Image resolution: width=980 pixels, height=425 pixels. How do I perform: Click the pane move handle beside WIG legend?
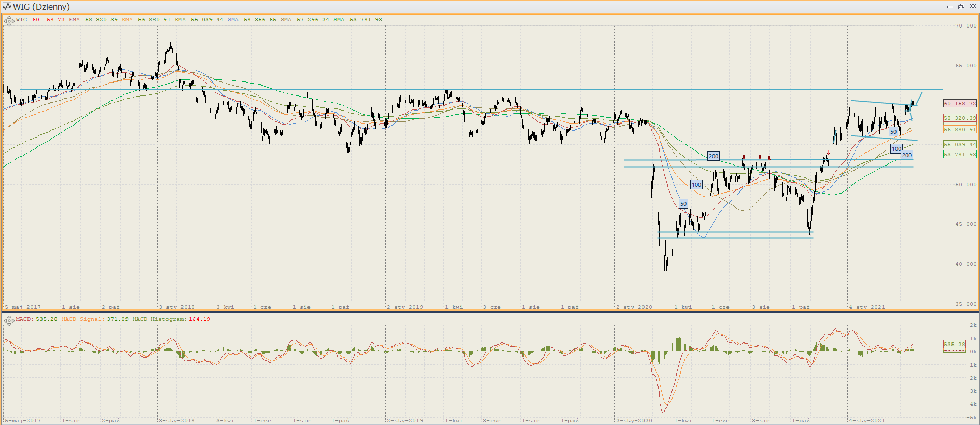(9, 21)
